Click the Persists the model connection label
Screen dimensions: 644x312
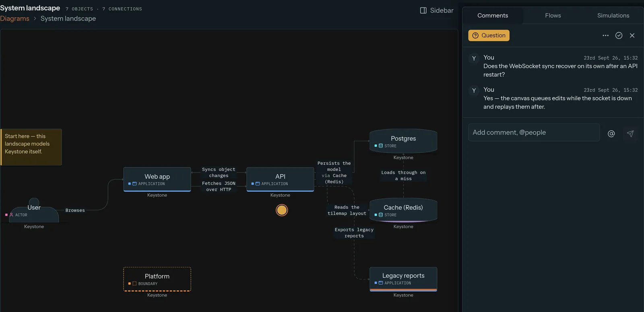pos(334,172)
